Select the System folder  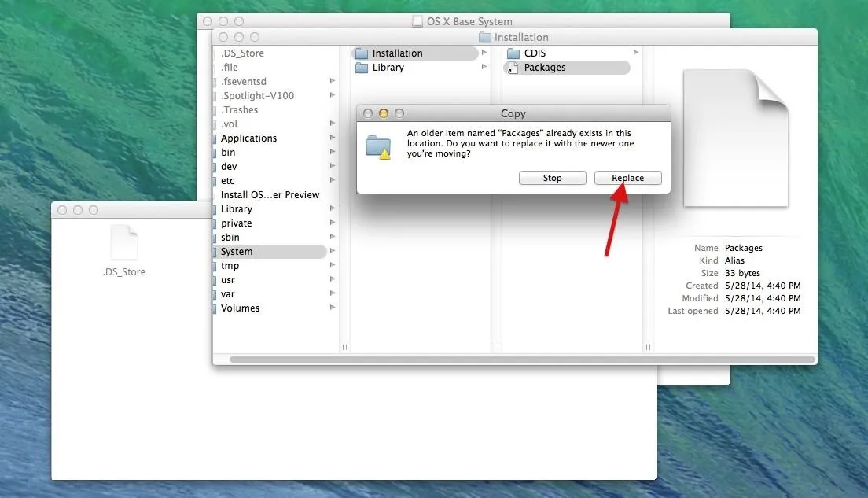(270, 252)
